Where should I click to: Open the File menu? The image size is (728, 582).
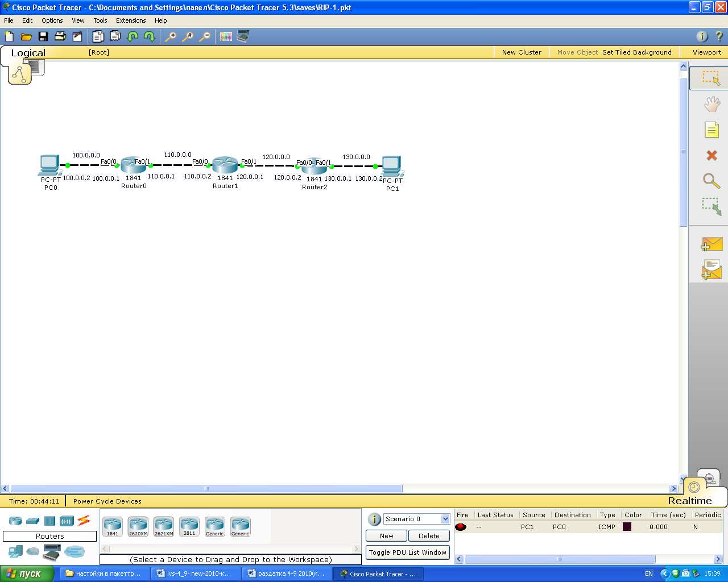click(9, 20)
